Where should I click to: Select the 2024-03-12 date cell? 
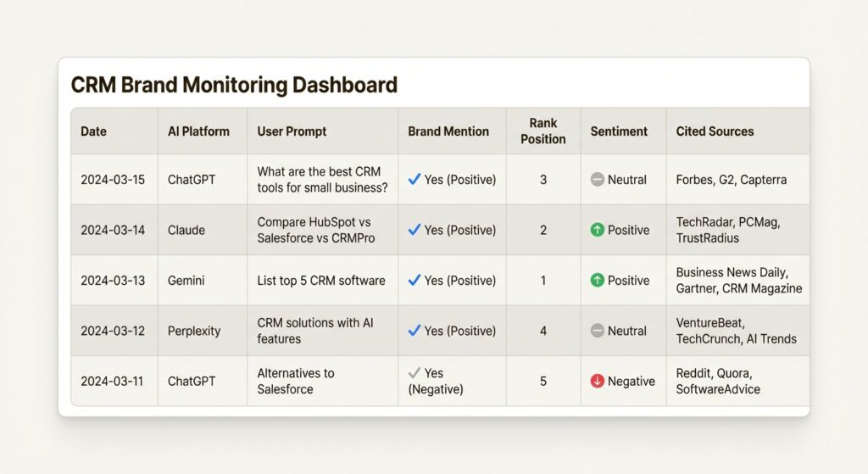click(x=113, y=331)
